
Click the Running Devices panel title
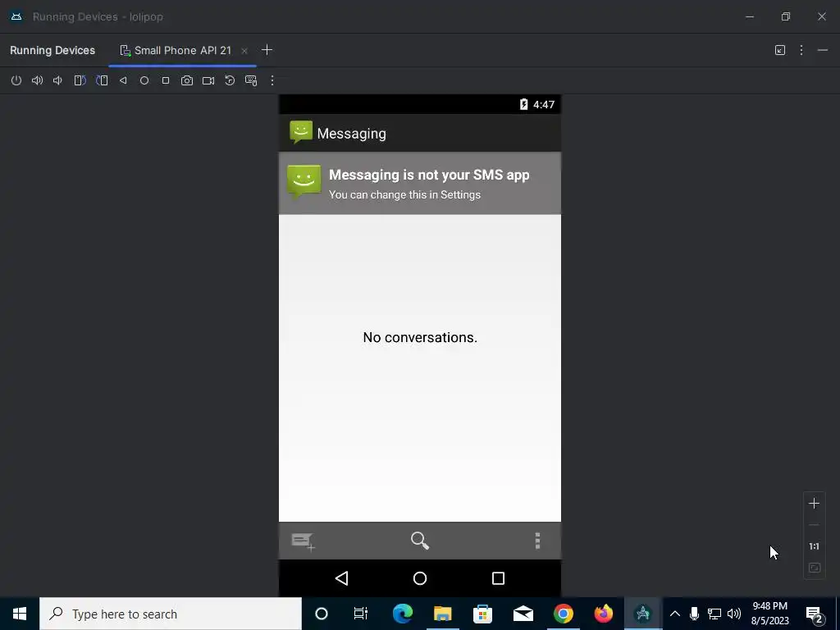coord(52,50)
